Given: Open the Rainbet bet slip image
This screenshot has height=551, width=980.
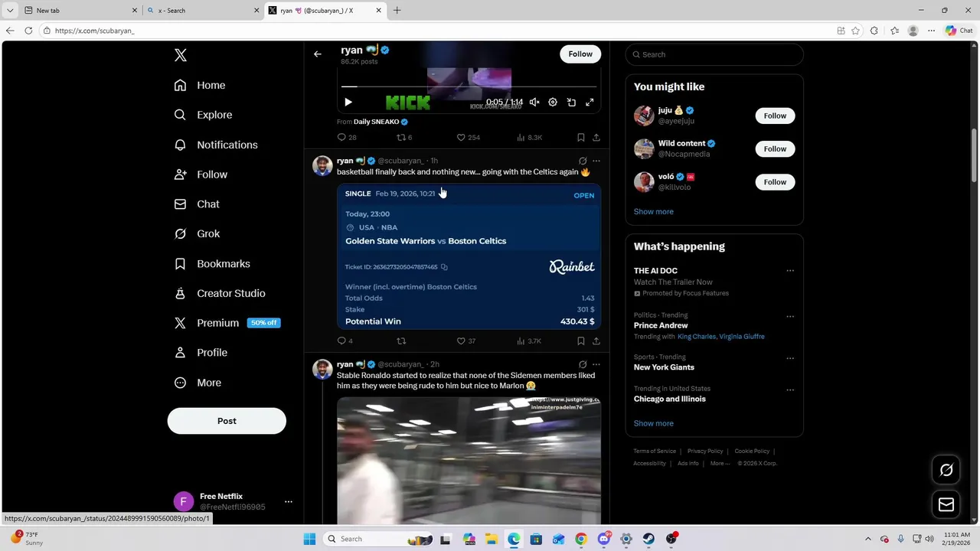Looking at the screenshot, I should [469, 257].
